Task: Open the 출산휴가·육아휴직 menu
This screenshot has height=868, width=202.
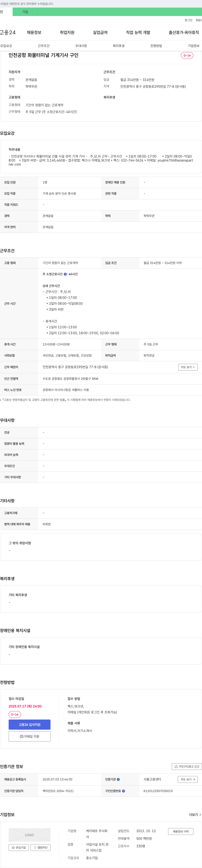Action: (x=183, y=32)
